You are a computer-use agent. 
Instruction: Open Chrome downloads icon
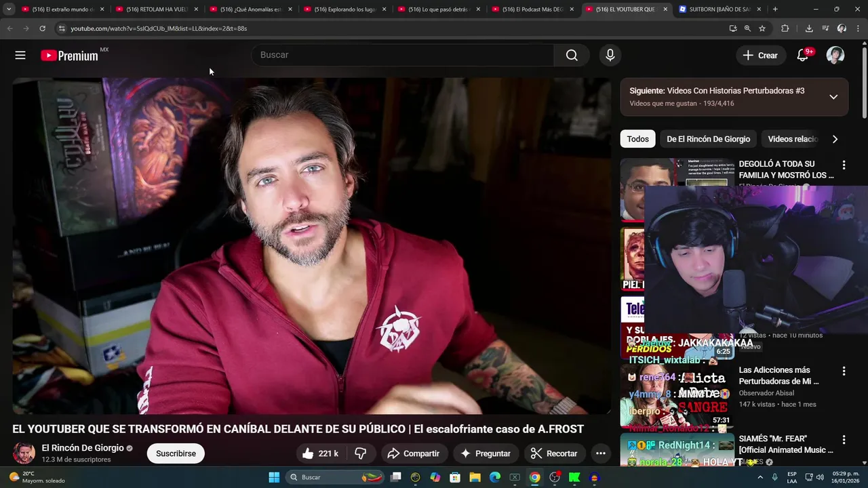tap(809, 28)
